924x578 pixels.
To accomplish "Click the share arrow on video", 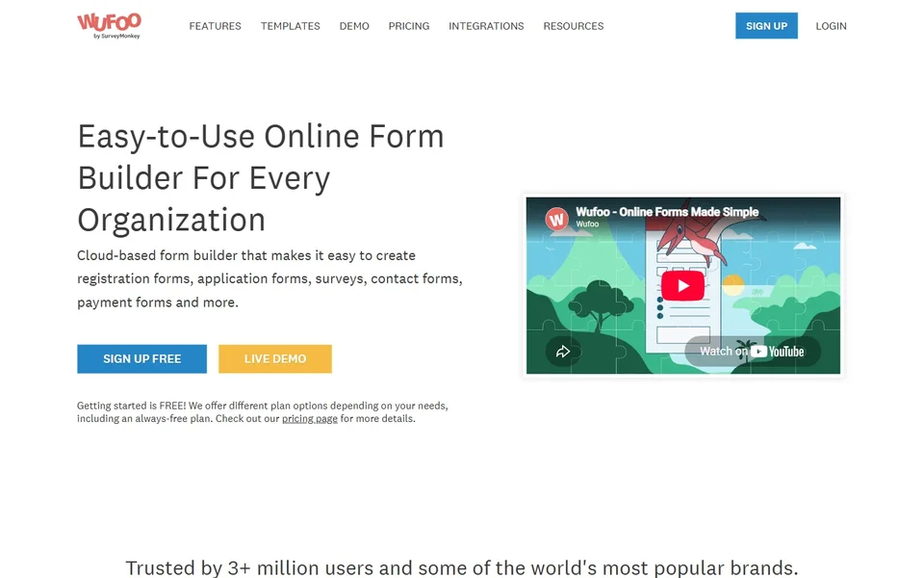I will click(x=563, y=352).
